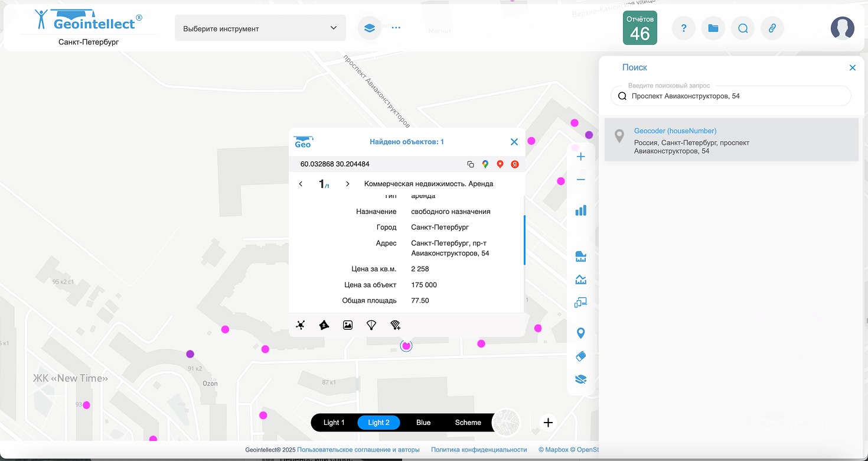This screenshot has height=461, width=868.
Task: Open the 'Отчётов 46' reports button
Action: [640, 28]
